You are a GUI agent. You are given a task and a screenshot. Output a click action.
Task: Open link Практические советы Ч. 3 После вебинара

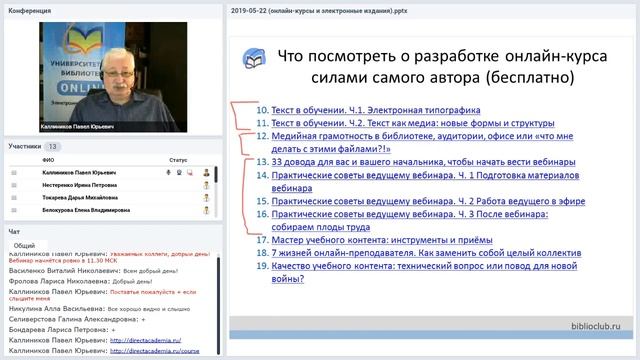coord(410,220)
